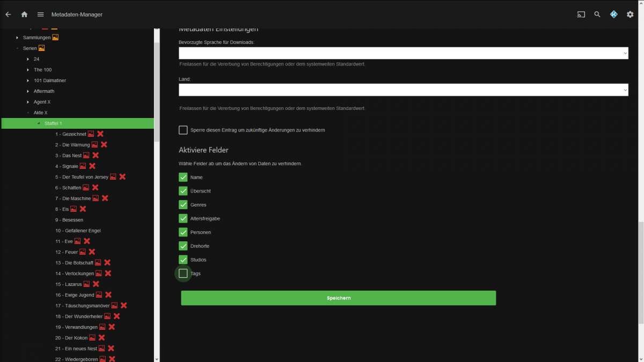Expand the Aftermath tree node
This screenshot has height=362, width=644.
click(28, 91)
